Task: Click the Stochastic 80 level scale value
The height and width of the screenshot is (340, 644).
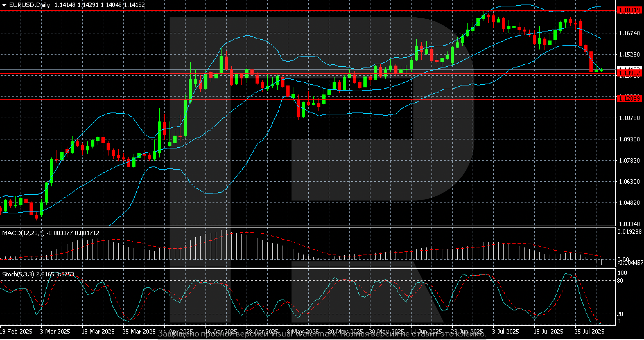Action: (x=620, y=281)
